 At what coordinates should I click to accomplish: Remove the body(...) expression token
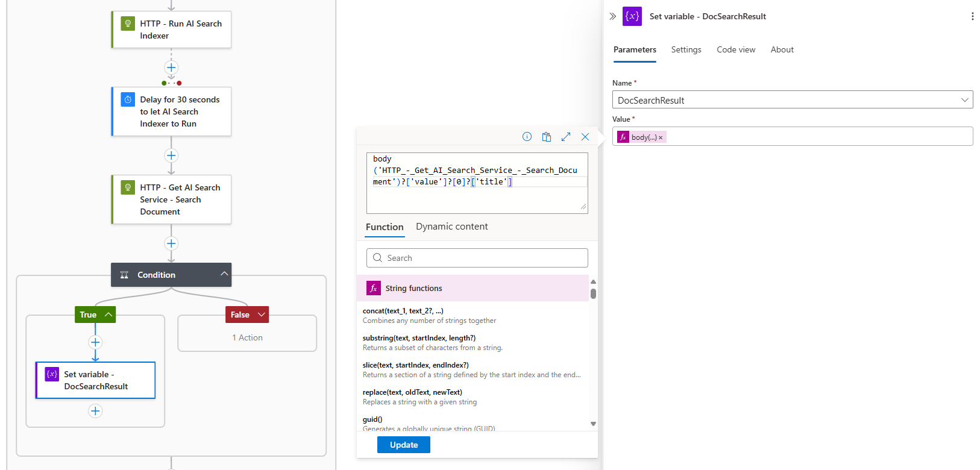(661, 138)
